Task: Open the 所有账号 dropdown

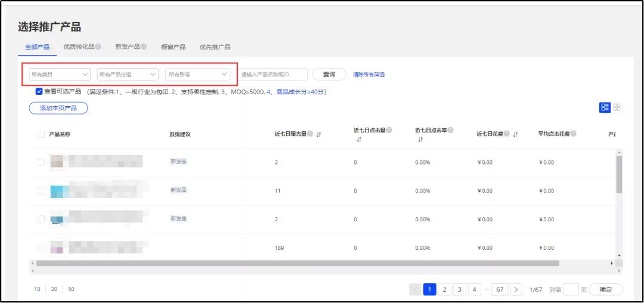Action: (x=197, y=75)
